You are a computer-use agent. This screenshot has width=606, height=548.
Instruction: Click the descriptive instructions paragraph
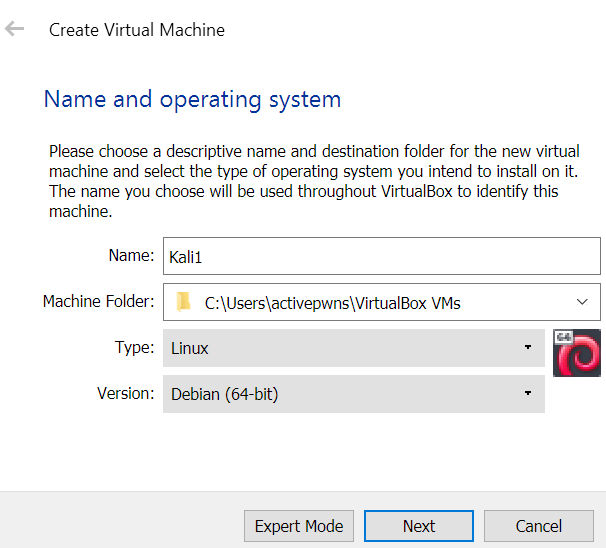click(314, 181)
